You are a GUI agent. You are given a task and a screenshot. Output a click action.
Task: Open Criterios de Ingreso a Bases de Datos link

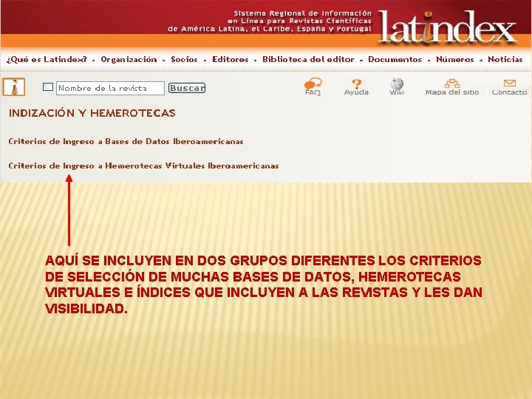click(x=126, y=141)
